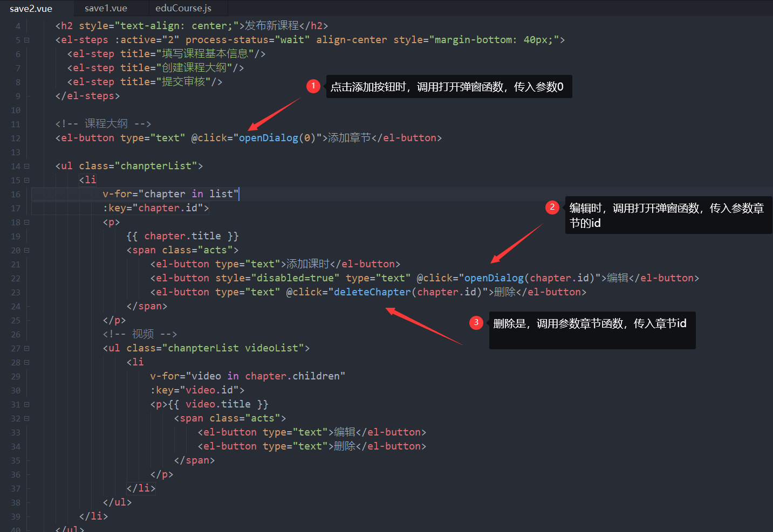Select the eduCourse.js tab
The width and height of the screenshot is (773, 532).
(183, 8)
